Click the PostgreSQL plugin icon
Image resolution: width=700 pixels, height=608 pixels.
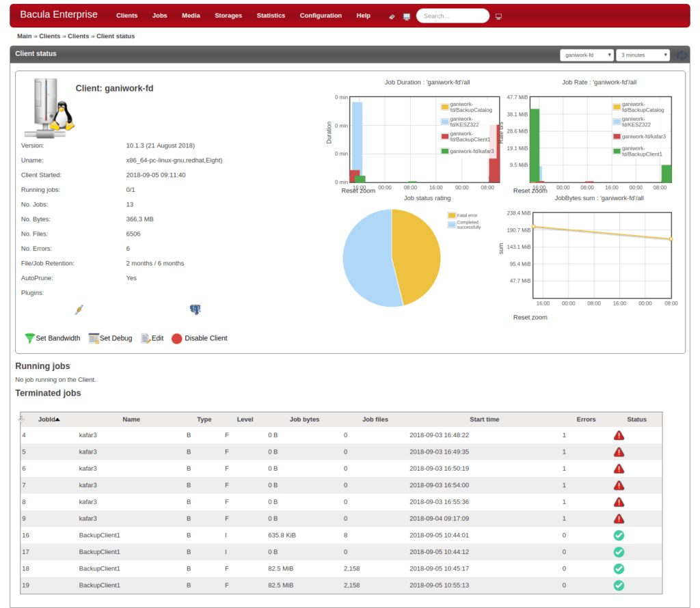[196, 309]
